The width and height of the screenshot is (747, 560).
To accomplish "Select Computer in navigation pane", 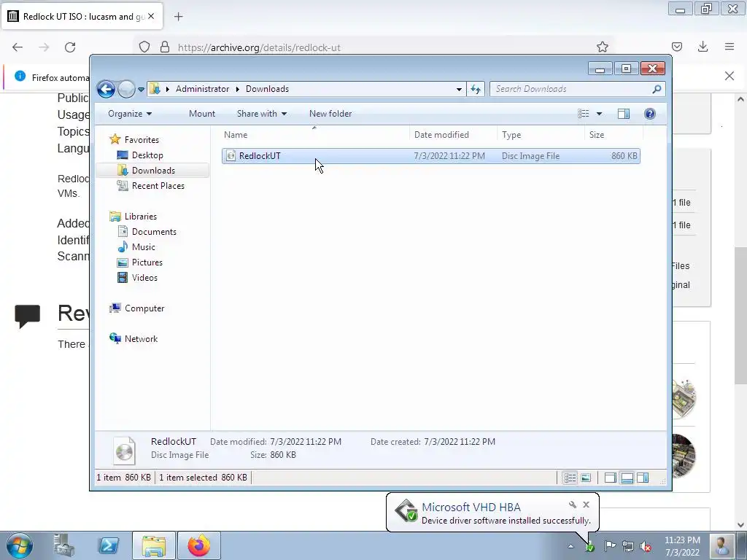I will tap(144, 308).
